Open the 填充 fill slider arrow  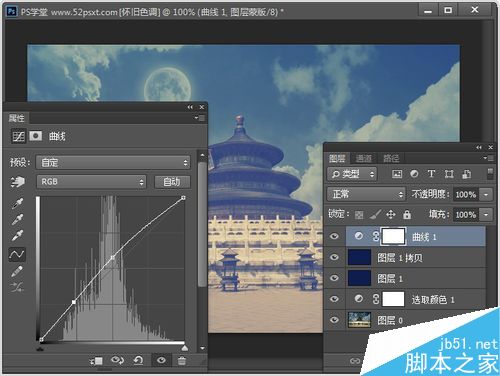486,214
